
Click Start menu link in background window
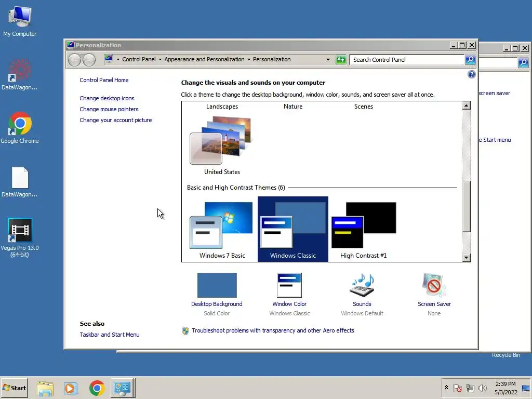coord(495,140)
